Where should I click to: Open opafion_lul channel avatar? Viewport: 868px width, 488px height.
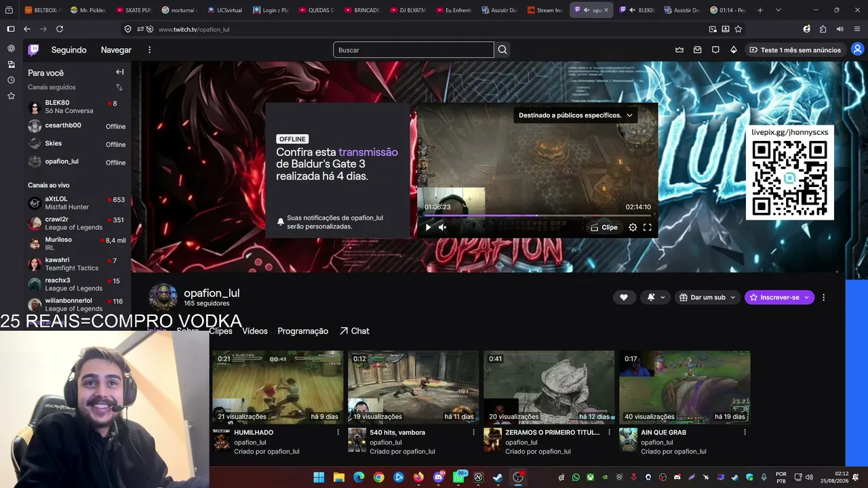[163, 297]
